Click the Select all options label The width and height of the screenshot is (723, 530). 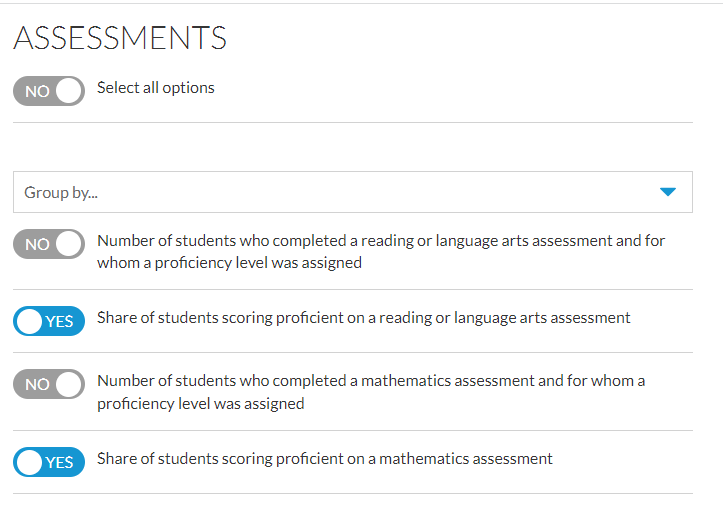156,88
